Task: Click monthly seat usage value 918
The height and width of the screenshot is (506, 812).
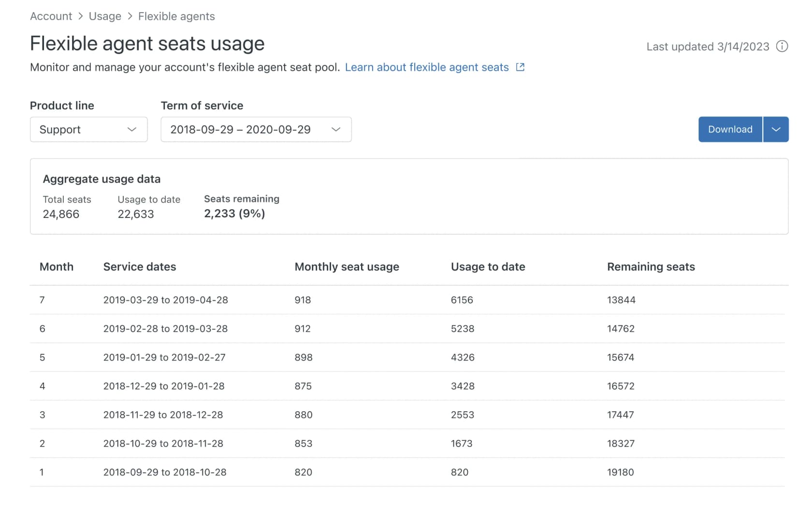Action: [x=303, y=300]
